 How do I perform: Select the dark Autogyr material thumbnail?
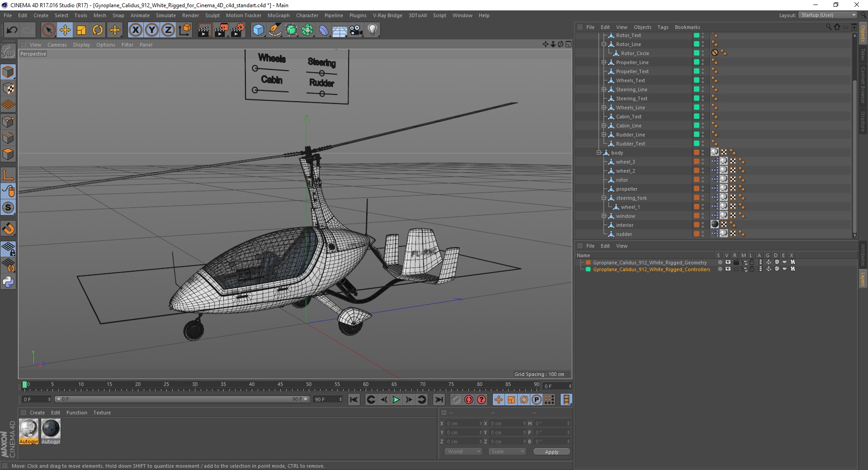click(51, 428)
